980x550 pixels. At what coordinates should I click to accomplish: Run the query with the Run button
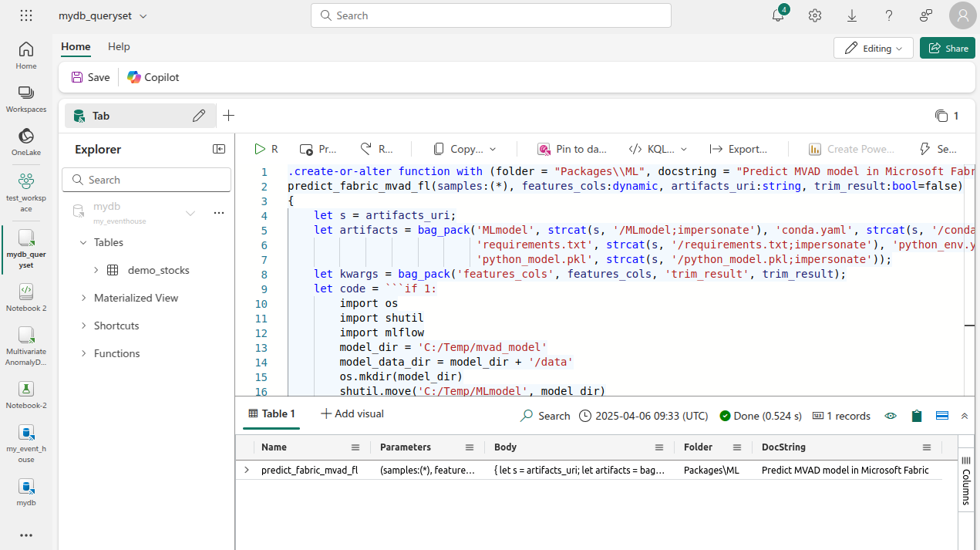coord(266,149)
